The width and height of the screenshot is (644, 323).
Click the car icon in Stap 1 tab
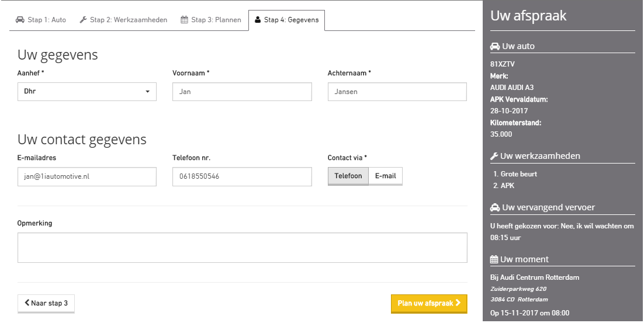(x=20, y=20)
